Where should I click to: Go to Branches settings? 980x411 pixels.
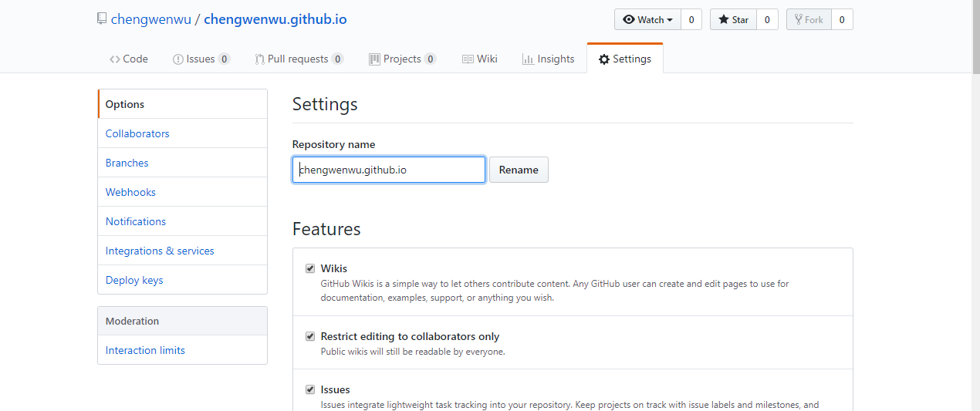(183, 163)
